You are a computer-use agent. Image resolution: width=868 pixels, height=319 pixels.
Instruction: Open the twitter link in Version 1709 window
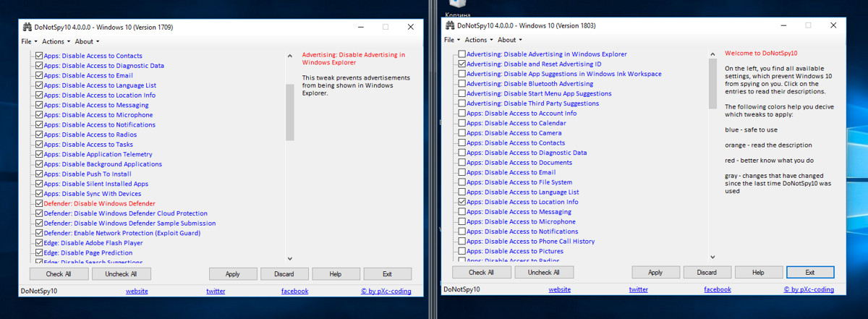[216, 291]
